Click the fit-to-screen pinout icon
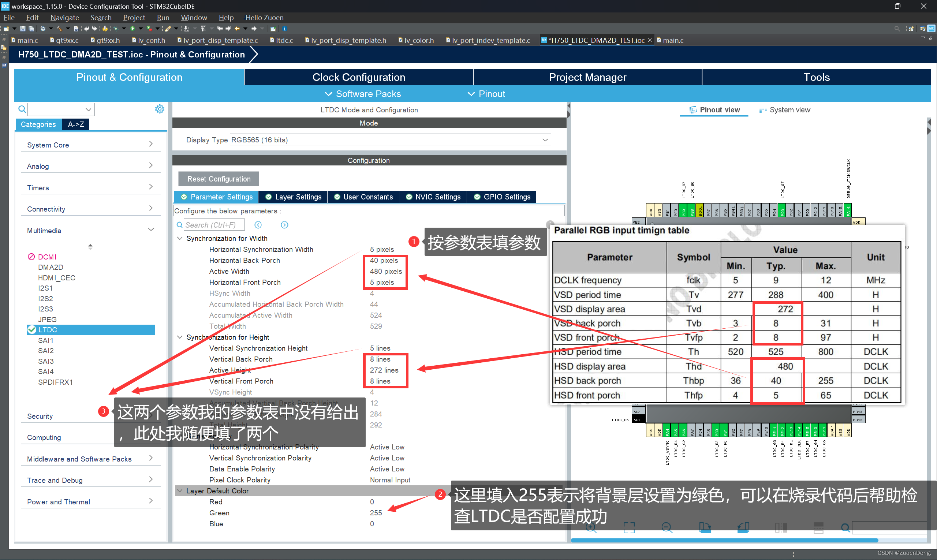The height and width of the screenshot is (560, 937). click(x=629, y=527)
